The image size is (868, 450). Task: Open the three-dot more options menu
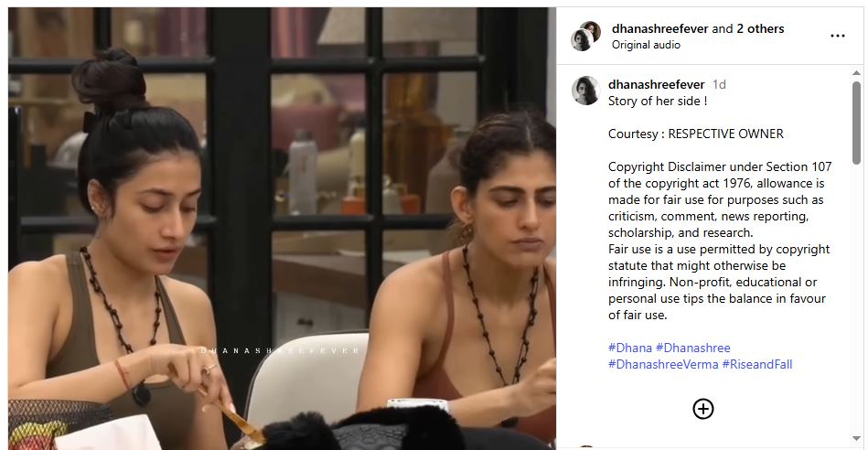click(838, 36)
